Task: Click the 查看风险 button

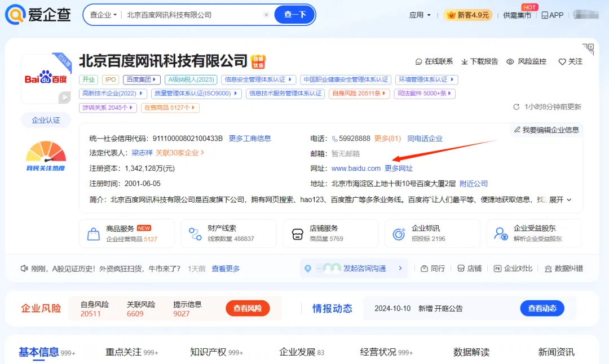Action: (x=248, y=308)
